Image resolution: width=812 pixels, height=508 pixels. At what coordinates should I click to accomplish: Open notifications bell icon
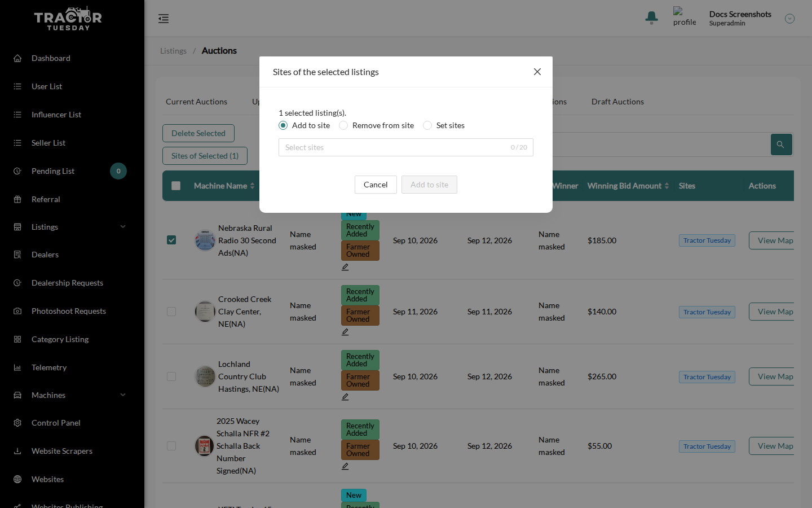pyautogui.click(x=651, y=18)
